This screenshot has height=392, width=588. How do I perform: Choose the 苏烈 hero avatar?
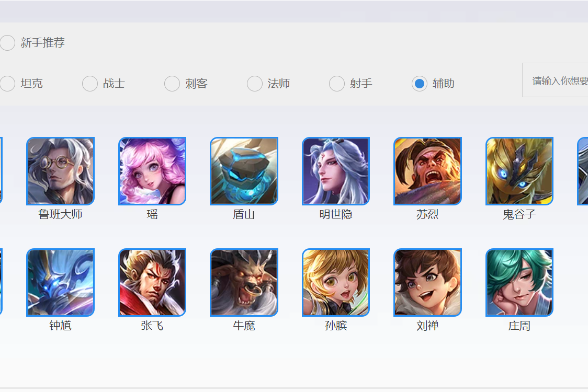coord(427,171)
